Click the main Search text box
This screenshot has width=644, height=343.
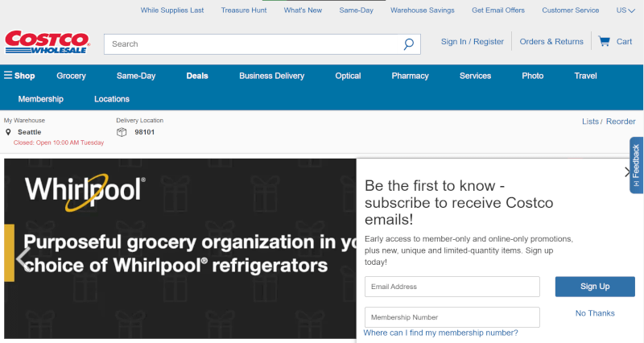pos(254,44)
